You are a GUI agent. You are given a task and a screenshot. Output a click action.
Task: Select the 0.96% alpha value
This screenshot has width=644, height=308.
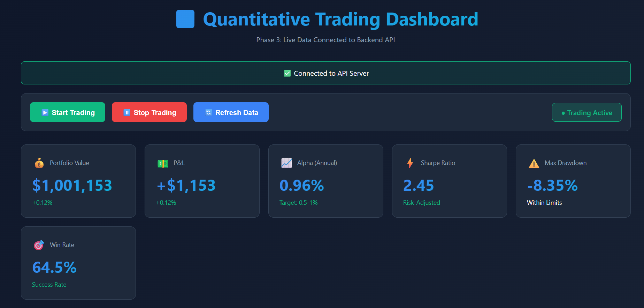click(302, 185)
